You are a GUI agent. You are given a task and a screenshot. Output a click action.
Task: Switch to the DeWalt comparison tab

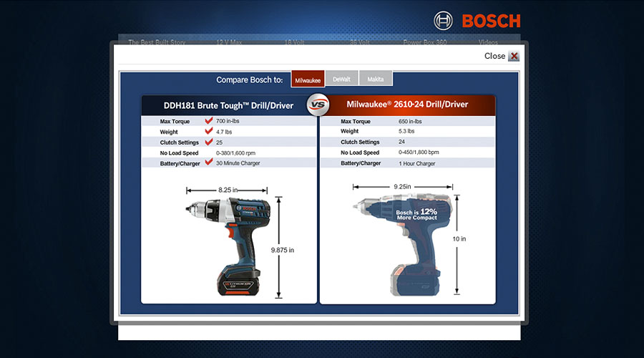[342, 79]
